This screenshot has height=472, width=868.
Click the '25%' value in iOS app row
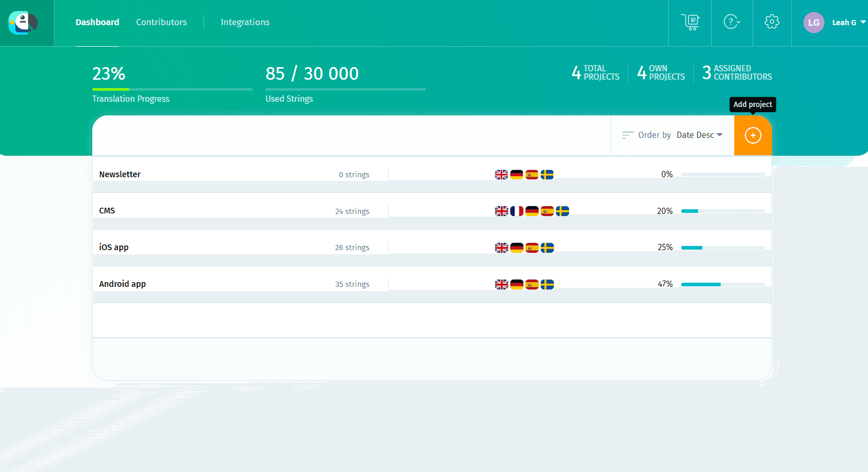tap(666, 247)
